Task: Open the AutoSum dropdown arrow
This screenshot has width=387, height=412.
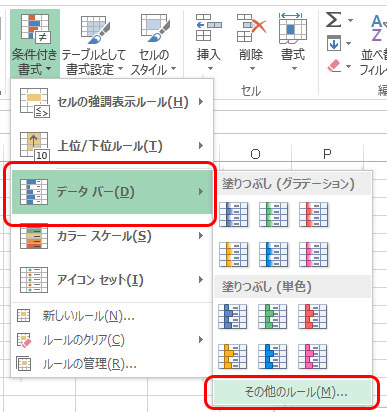Action: click(x=350, y=20)
